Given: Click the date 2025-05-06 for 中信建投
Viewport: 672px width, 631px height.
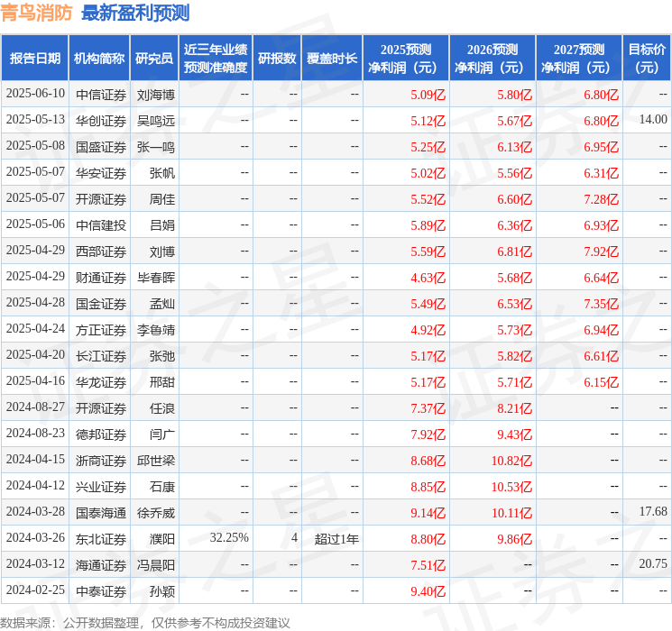Looking at the screenshot, I should [35, 224].
